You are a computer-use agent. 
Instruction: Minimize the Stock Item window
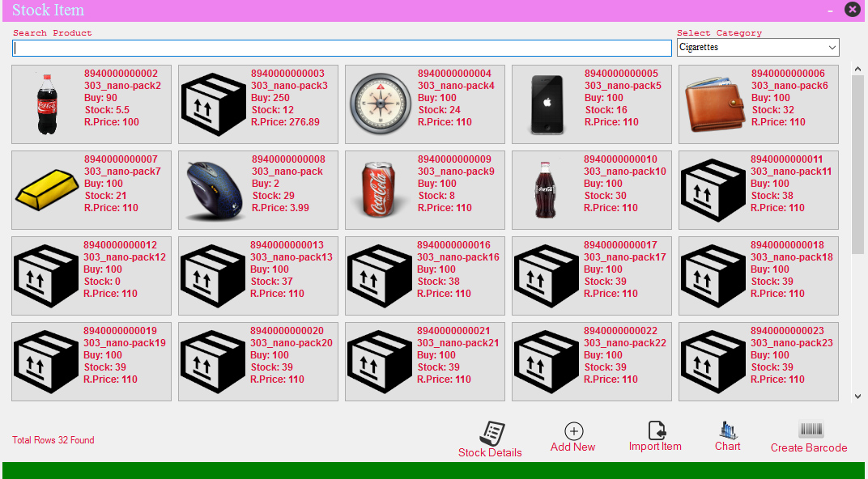(831, 11)
